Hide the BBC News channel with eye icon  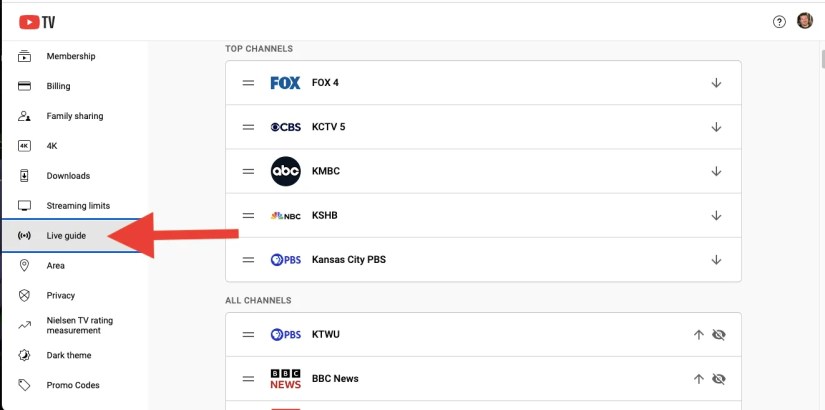pyautogui.click(x=719, y=378)
